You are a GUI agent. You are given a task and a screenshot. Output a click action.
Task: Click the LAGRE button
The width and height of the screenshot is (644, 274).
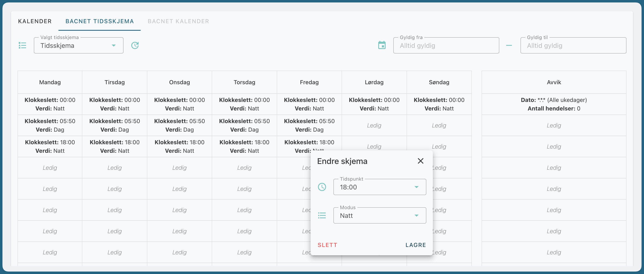coord(416,245)
